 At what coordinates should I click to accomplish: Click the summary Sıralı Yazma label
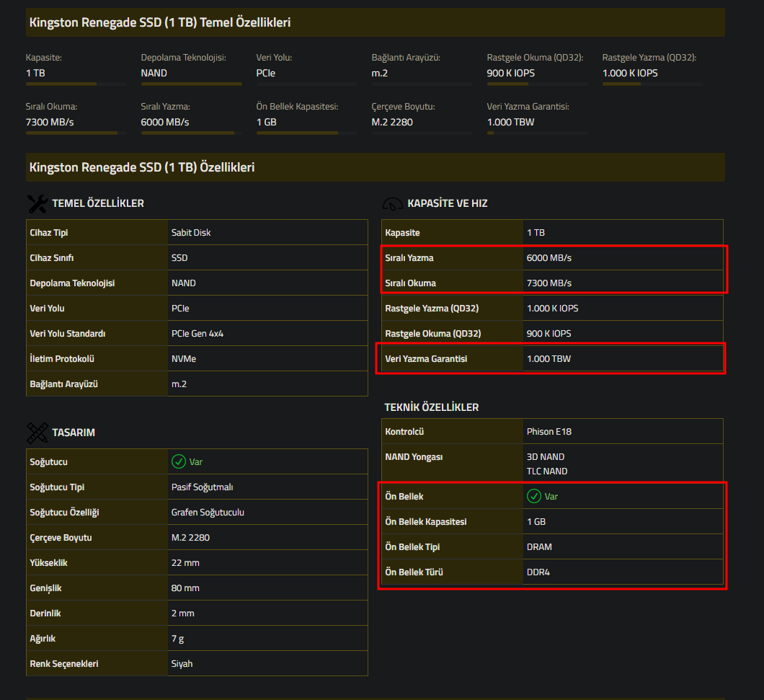tap(166, 106)
